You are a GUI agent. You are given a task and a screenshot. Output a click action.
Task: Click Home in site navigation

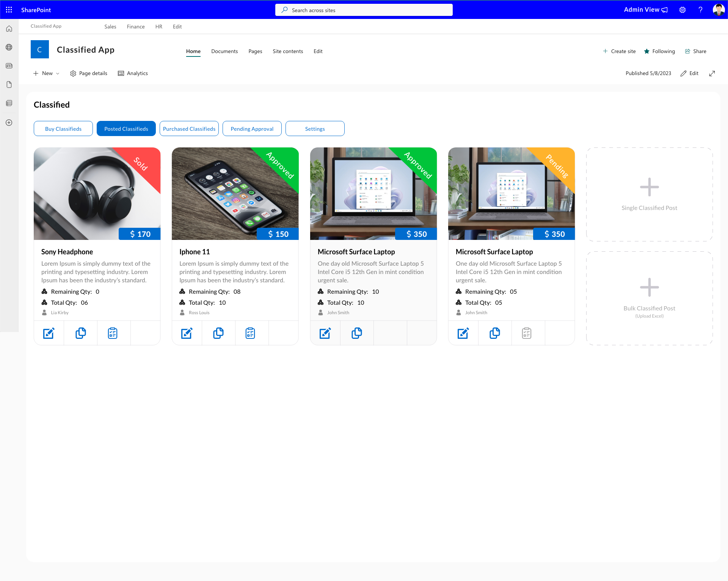point(193,51)
